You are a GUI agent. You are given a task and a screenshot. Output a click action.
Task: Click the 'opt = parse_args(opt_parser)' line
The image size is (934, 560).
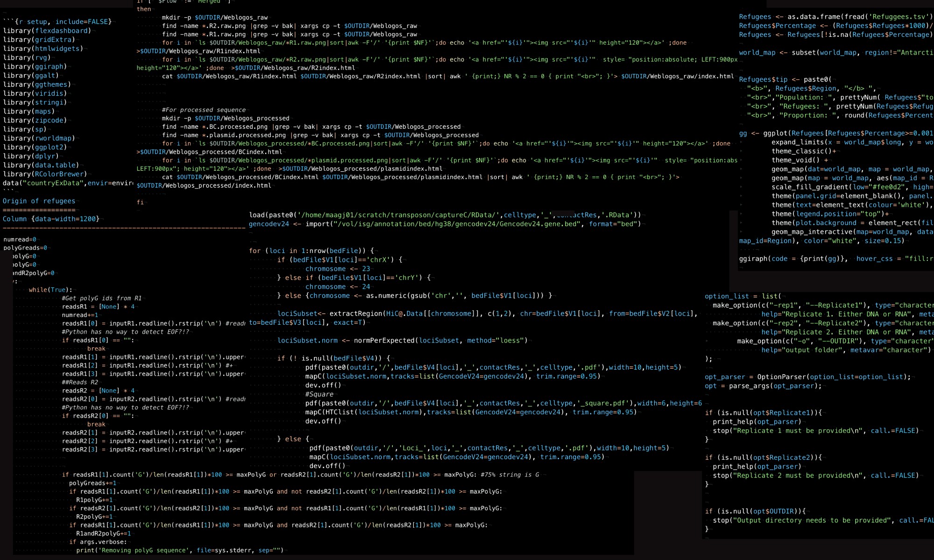pos(763,386)
